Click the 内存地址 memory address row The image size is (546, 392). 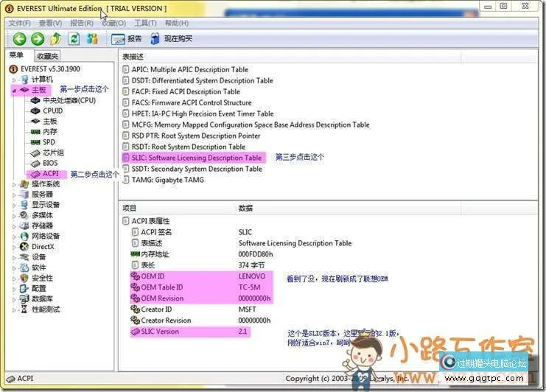tap(202, 254)
